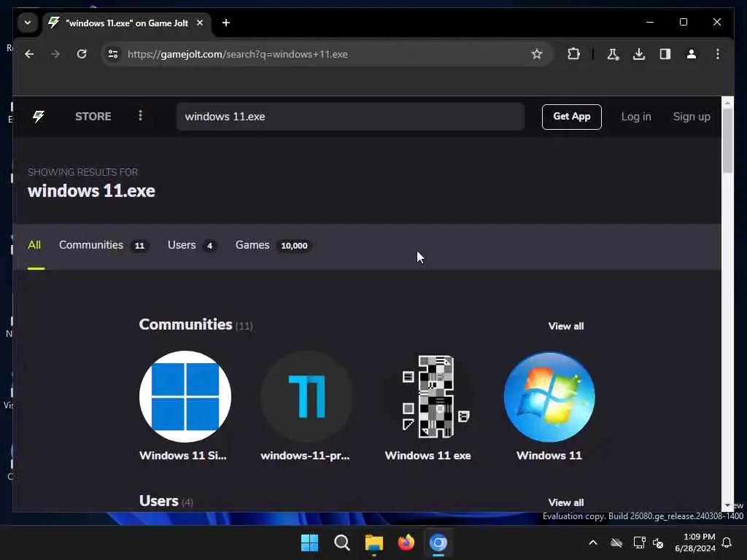747x560 pixels.
Task: Open a new browser tab
Action: tap(226, 23)
